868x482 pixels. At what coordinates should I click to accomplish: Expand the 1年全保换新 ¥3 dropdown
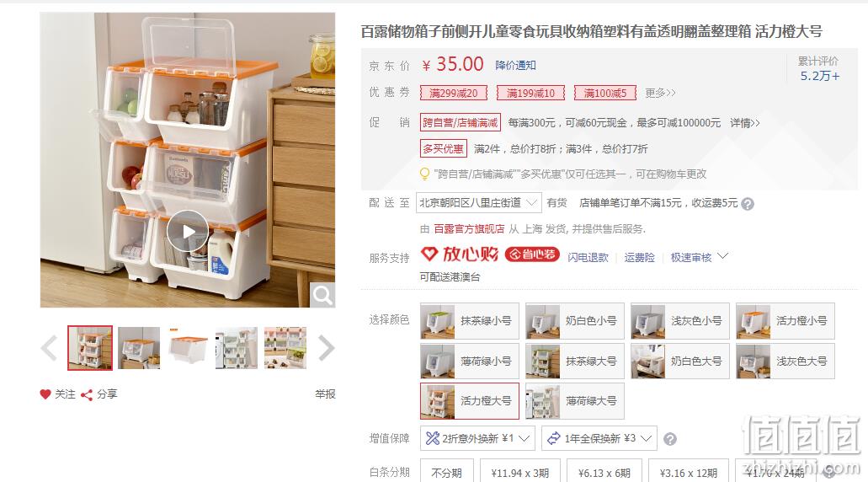pyautogui.click(x=599, y=439)
